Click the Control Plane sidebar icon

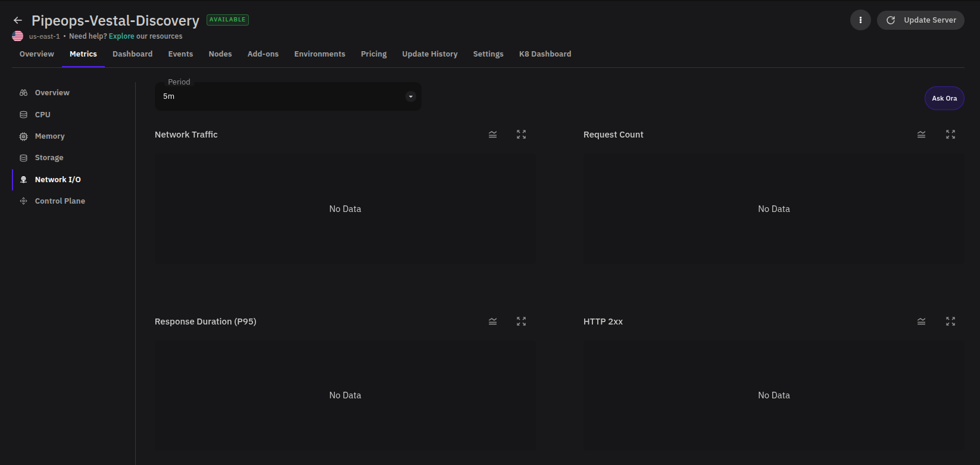click(x=24, y=201)
